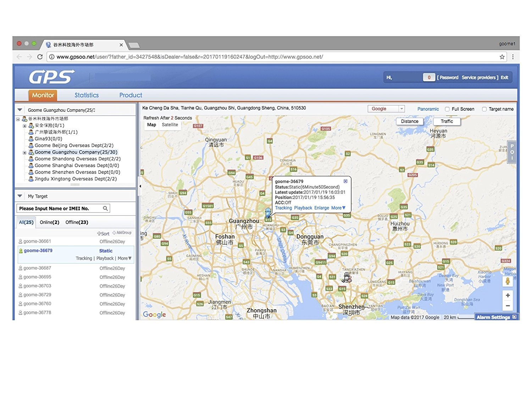Zoom out on the map
Viewport: 532px width, 399px height.
[x=508, y=306]
